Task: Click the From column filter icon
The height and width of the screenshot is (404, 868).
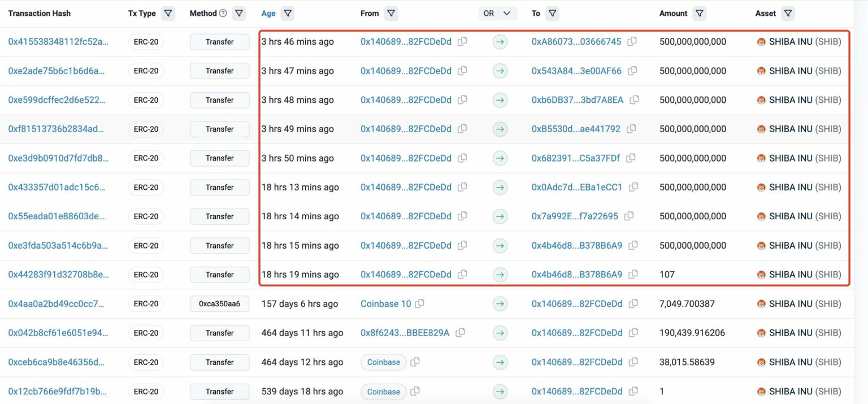Action: [390, 14]
